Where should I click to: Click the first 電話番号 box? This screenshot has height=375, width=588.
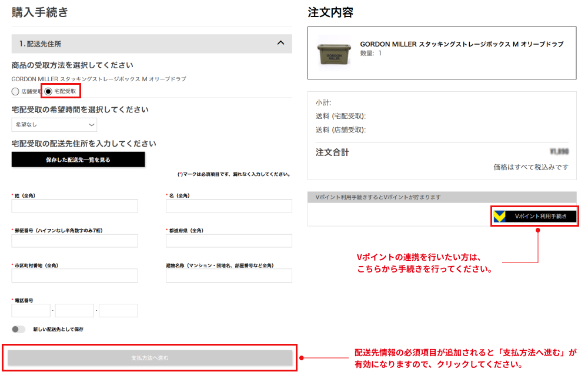coord(31,310)
